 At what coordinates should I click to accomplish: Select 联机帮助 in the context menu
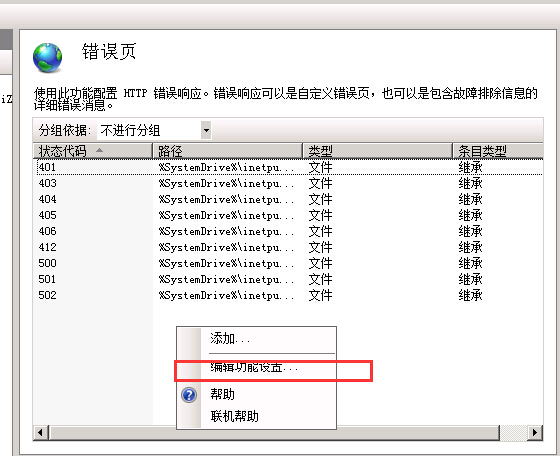(x=256, y=416)
